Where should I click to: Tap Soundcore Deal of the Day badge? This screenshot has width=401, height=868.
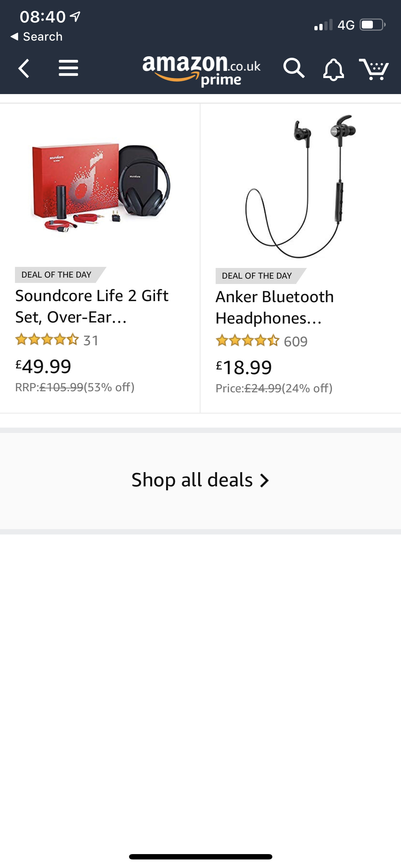[57, 275]
